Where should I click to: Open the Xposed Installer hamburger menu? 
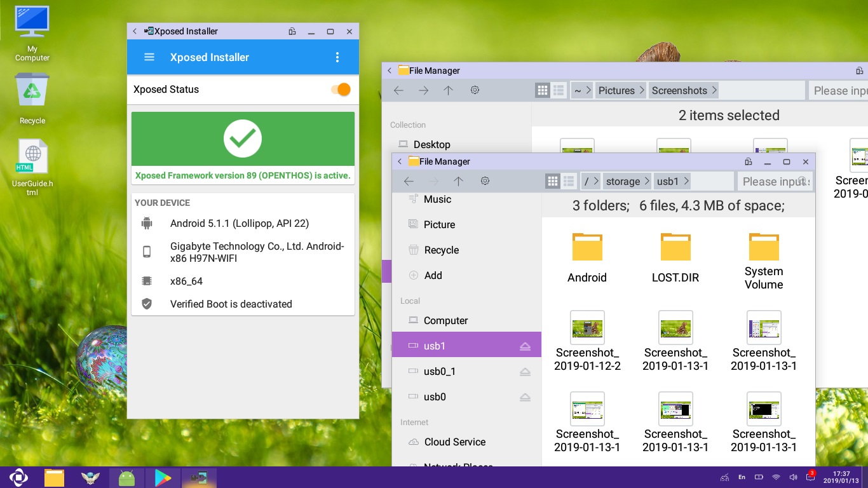149,57
